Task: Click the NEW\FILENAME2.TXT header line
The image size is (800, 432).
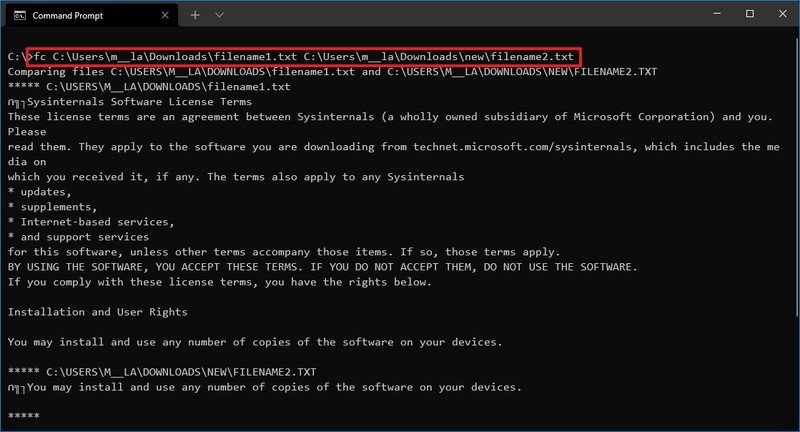Action: point(162,372)
